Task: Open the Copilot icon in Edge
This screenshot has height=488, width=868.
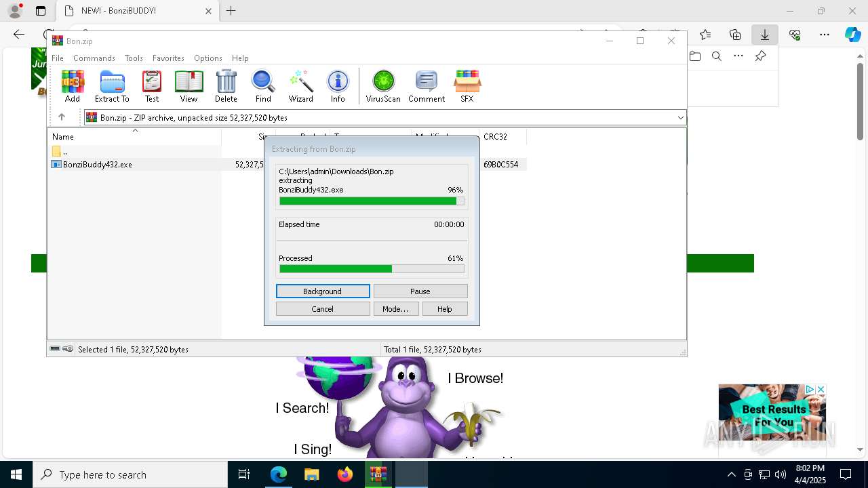Action: coord(853,35)
